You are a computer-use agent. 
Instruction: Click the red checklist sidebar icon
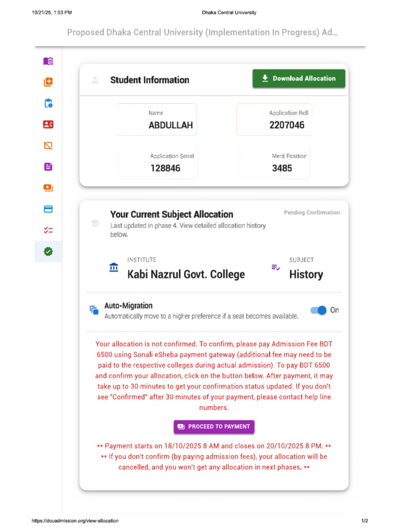click(48, 230)
